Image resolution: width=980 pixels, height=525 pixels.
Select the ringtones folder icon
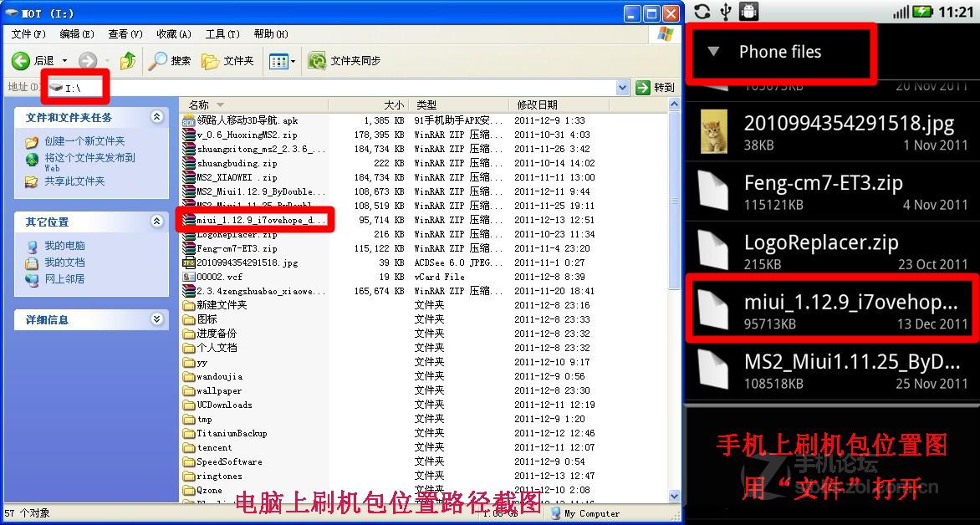(x=189, y=477)
